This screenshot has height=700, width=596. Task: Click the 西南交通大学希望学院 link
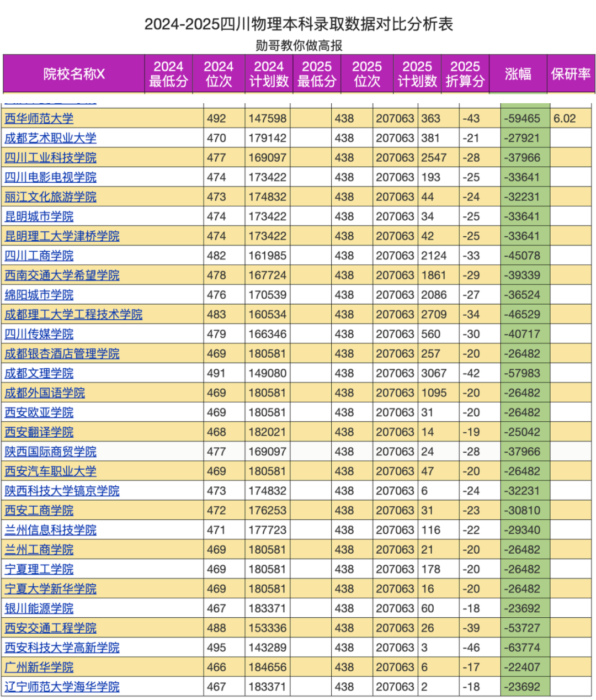tap(62, 275)
